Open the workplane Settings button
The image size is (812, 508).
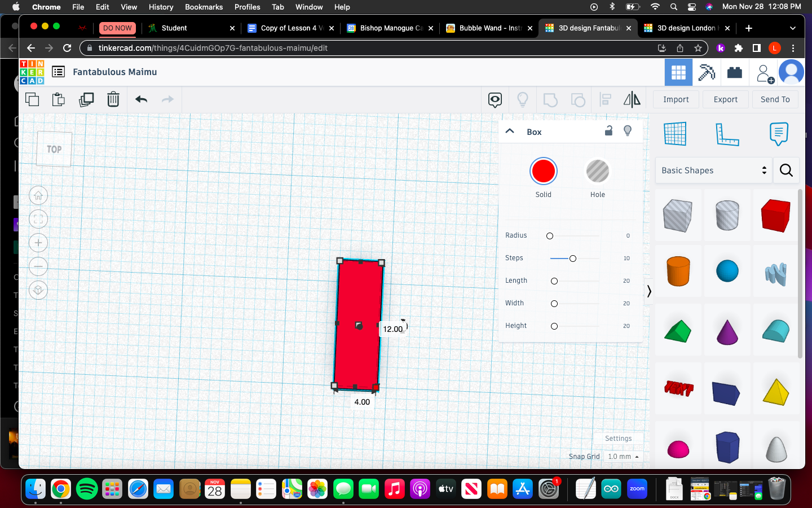click(619, 439)
